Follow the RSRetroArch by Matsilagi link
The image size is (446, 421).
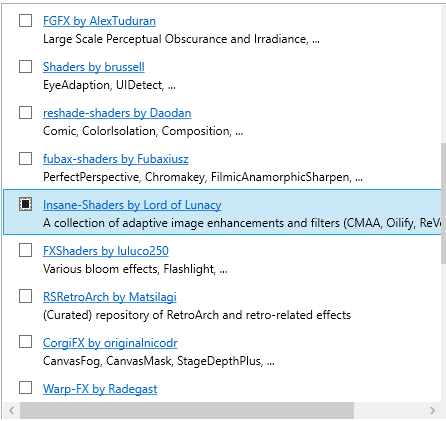[110, 297]
